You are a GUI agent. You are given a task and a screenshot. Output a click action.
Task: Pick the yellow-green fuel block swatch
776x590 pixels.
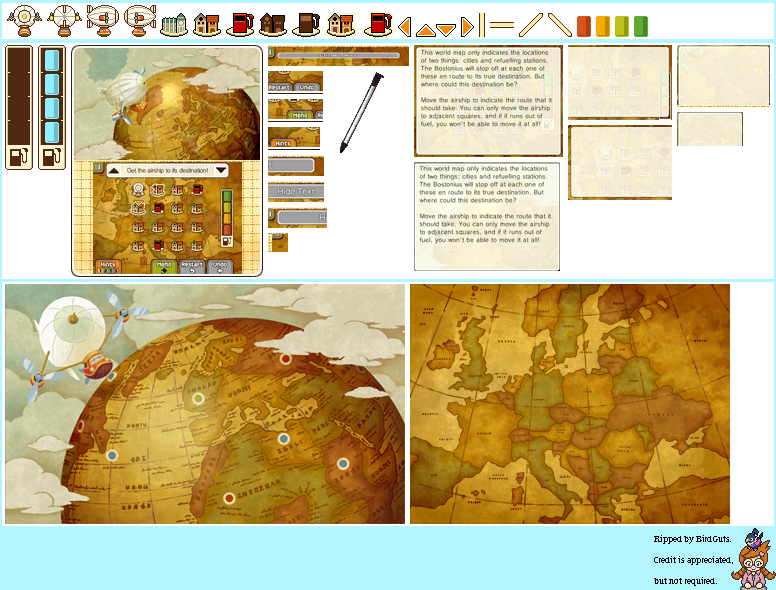pos(622,26)
